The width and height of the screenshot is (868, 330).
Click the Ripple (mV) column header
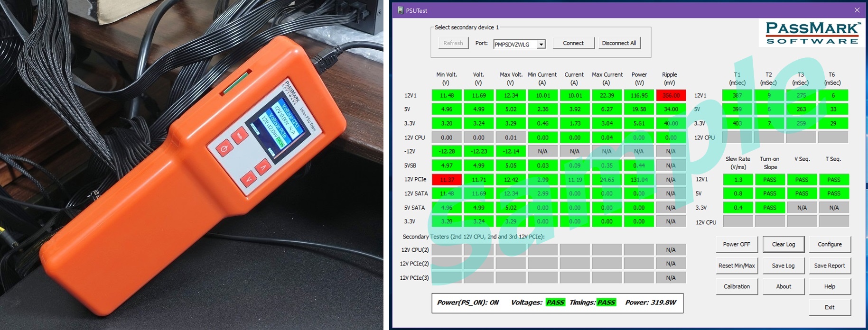669,78
